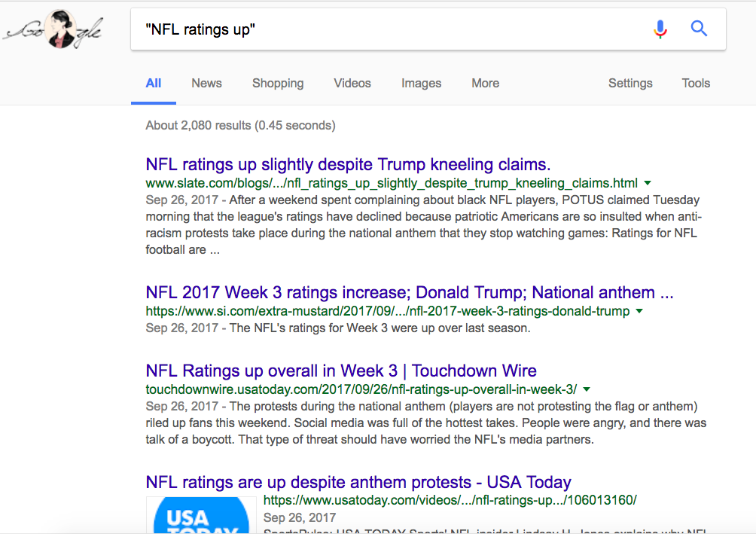Expand the dropdown arrow beside slate.com URL
Image resolution: width=756 pixels, height=534 pixels.
point(648,183)
